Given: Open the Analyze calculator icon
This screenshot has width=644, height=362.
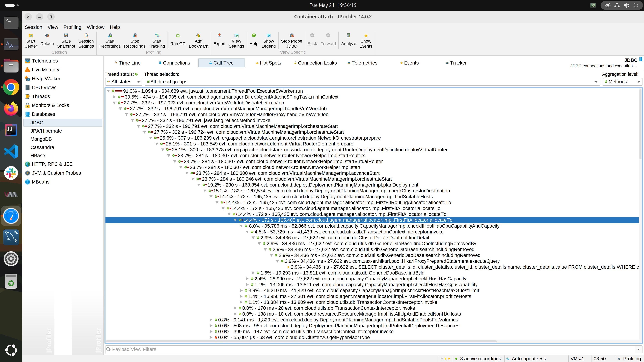Looking at the screenshot, I should click(348, 36).
